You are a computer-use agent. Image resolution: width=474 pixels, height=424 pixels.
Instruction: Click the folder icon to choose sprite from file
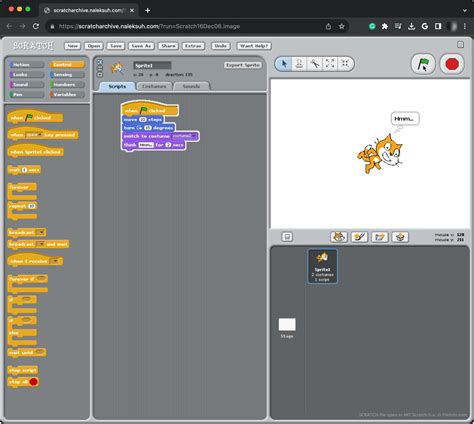pos(380,237)
